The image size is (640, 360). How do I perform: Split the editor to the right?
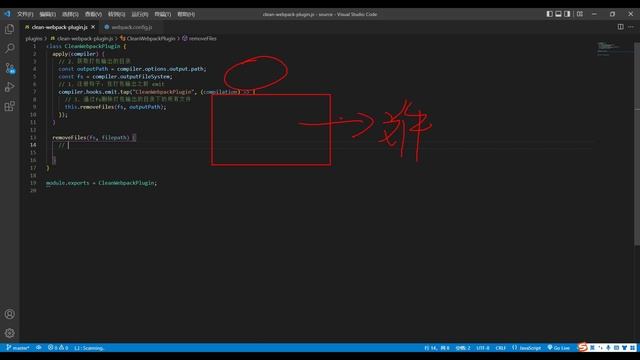click(x=620, y=27)
